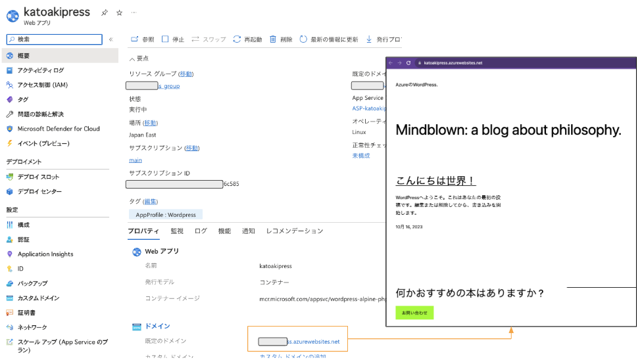Open アクセス制御 (IAM) icon
Screen dimensions: 642x364
[x=10, y=85]
